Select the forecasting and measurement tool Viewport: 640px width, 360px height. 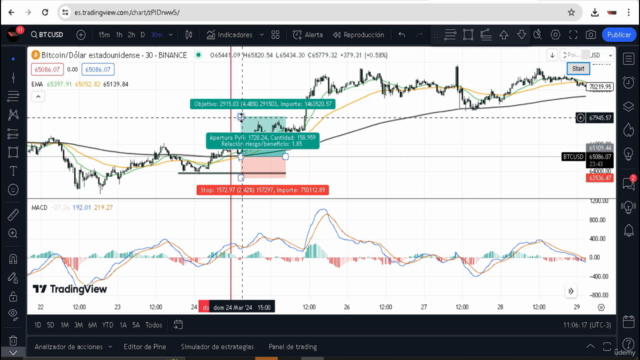(13, 133)
